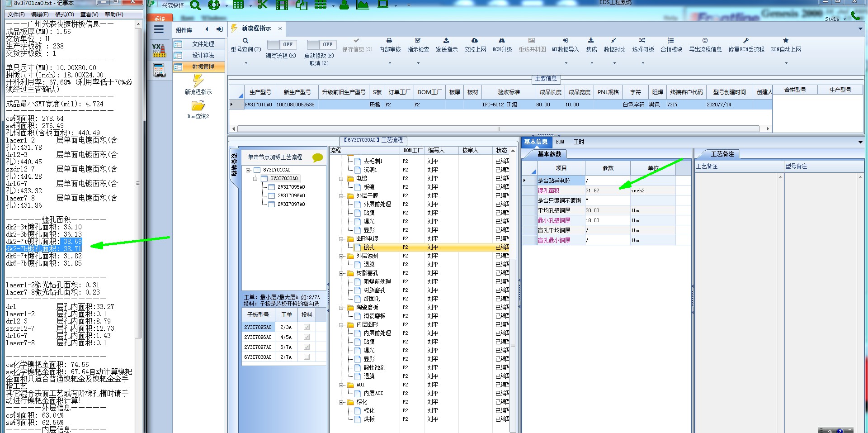This screenshot has width=868, height=433.
Task: Open dropdown arrow under 型号查询(F)
Action: pos(246,63)
